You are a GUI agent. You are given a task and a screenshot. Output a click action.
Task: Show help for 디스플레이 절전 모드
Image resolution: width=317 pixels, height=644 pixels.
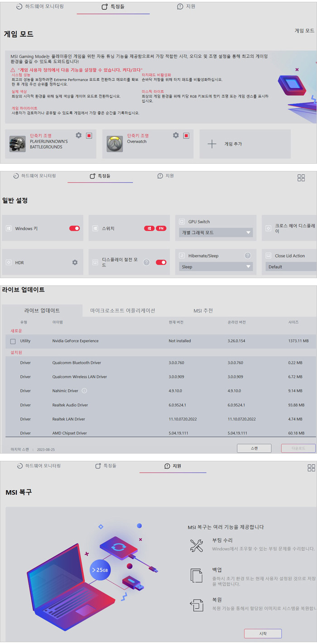(x=146, y=262)
